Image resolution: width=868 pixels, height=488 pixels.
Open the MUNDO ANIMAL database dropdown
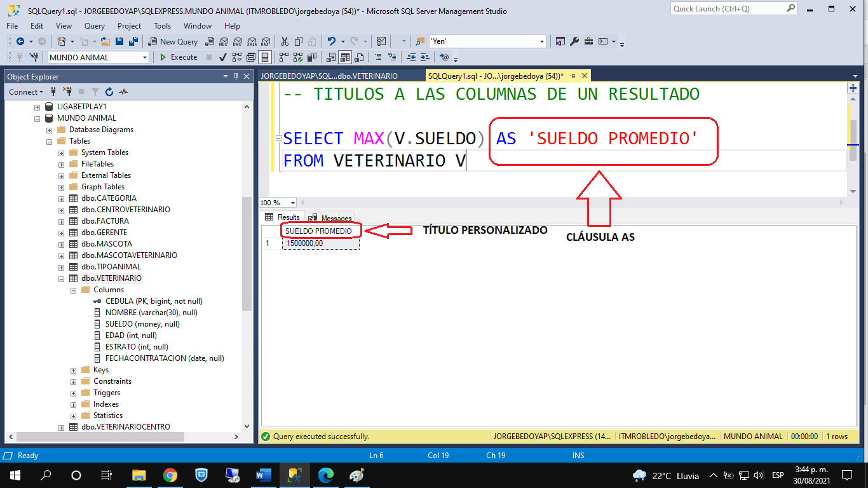pyautogui.click(x=145, y=57)
